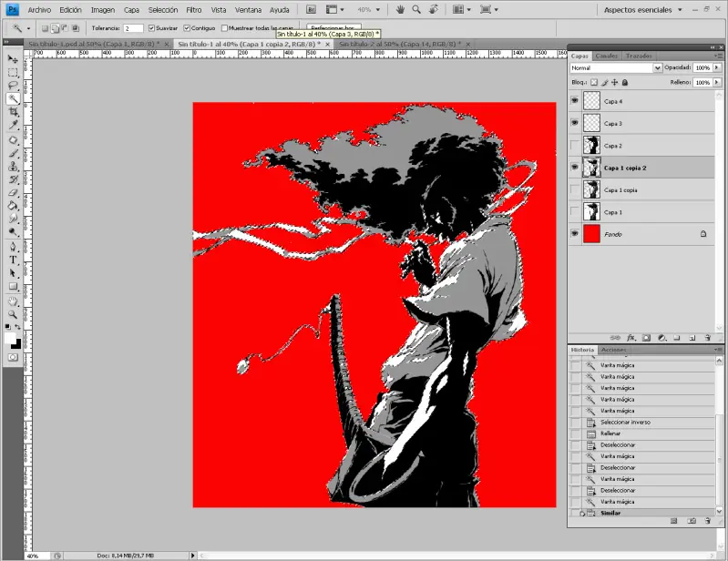This screenshot has width=728, height=561.
Task: Toggle Quick Mask mode
Action: [x=13, y=357]
